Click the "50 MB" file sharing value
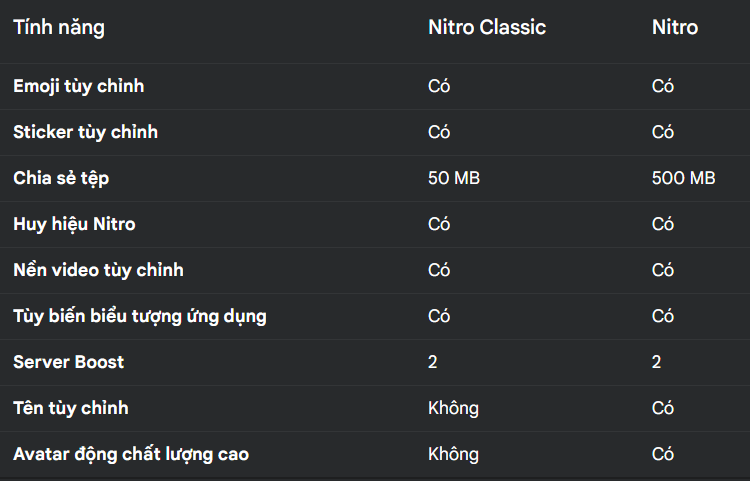The height and width of the screenshot is (481, 750). 454,178
